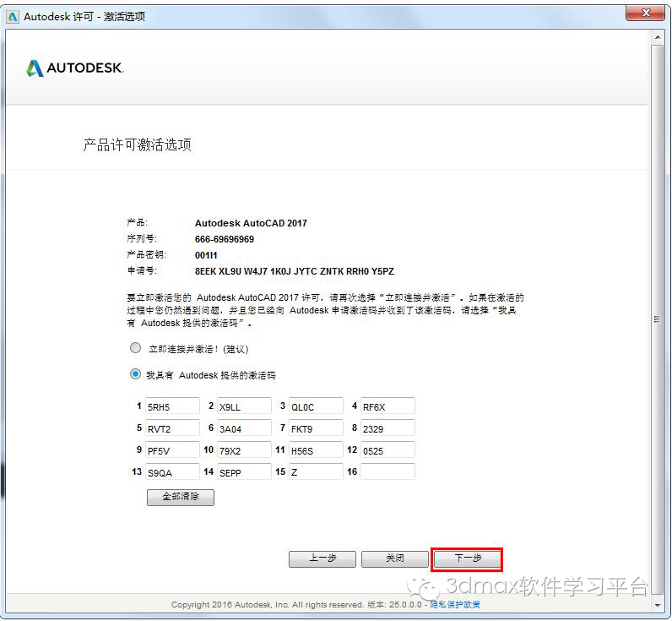Click activation code field 8 containing 2329

387,428
